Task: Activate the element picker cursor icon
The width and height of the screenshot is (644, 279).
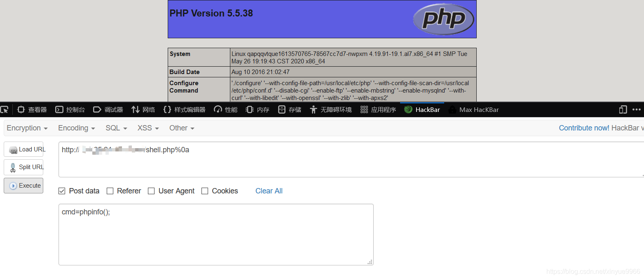Action: [x=4, y=110]
